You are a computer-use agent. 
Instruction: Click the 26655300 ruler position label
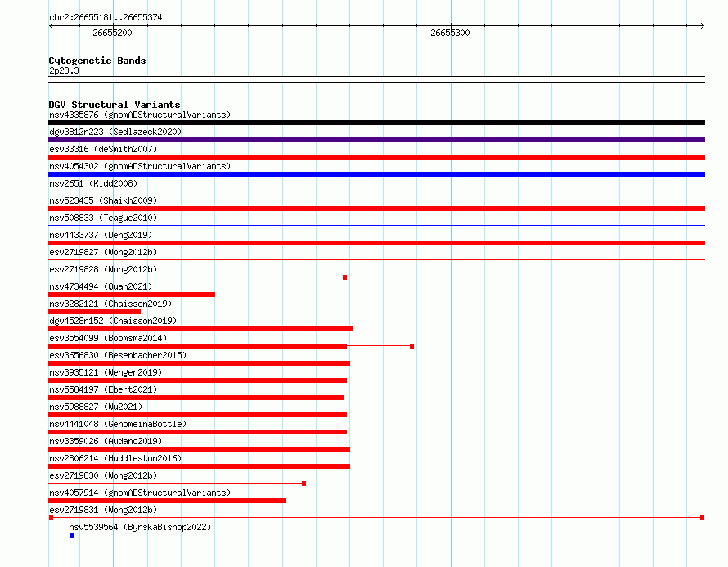[450, 33]
